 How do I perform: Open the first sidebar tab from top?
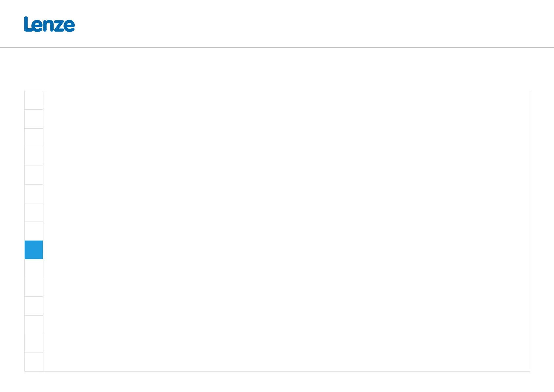click(34, 100)
